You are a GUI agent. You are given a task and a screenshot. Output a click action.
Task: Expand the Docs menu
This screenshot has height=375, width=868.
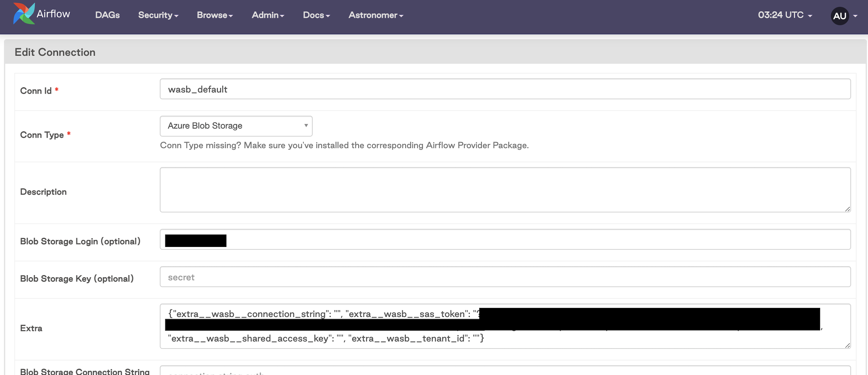click(x=316, y=15)
